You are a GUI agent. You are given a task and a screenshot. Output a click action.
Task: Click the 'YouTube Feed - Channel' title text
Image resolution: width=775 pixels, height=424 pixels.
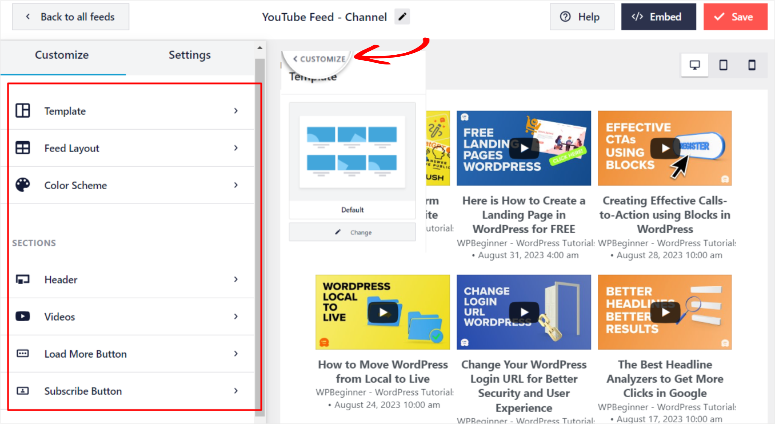point(324,17)
